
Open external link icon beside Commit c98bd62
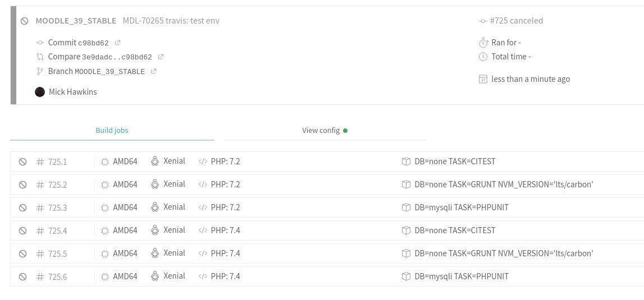tap(117, 43)
